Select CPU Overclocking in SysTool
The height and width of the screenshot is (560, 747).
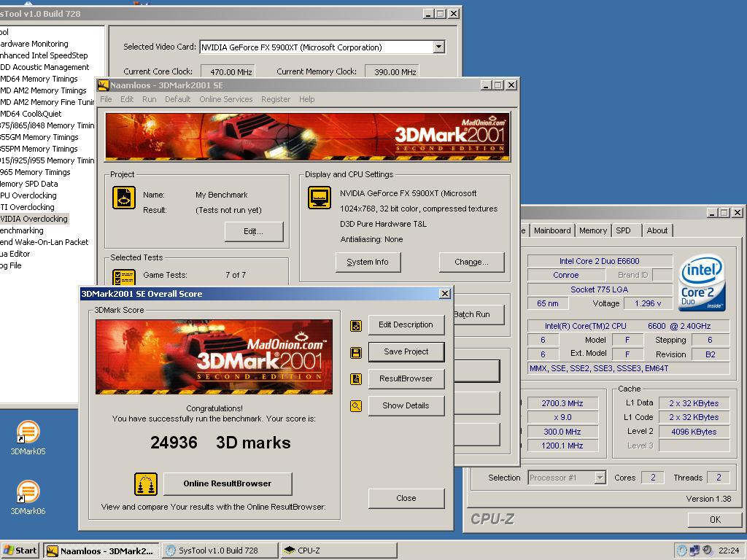point(28,195)
